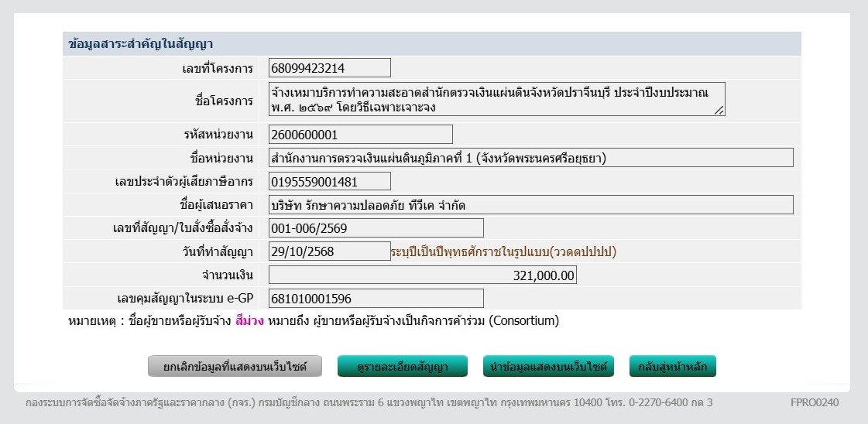Click the ข้อมูลสาระสำคัญในสัญญา section header
The width and height of the screenshot is (868, 424).
click(432, 43)
